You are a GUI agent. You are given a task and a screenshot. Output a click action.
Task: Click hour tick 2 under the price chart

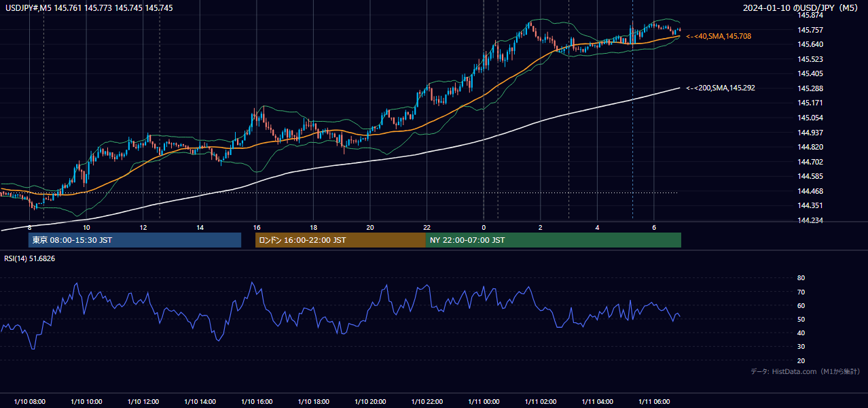click(541, 227)
